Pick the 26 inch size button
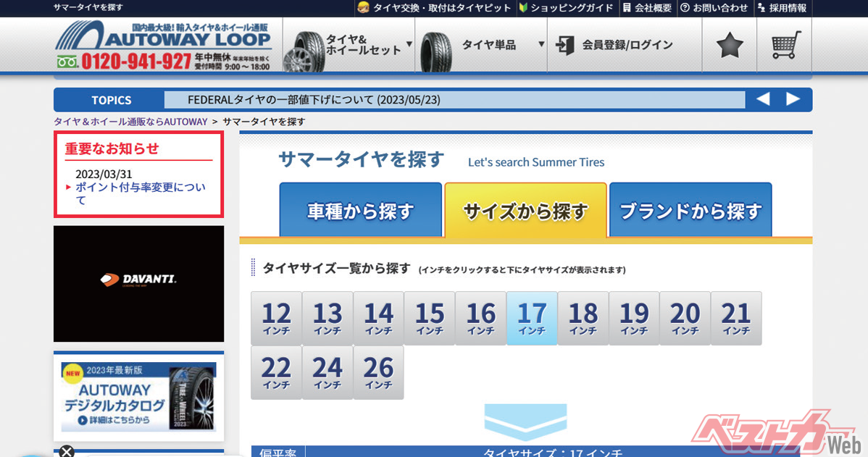Screen dimensions: 868x457 (378, 372)
